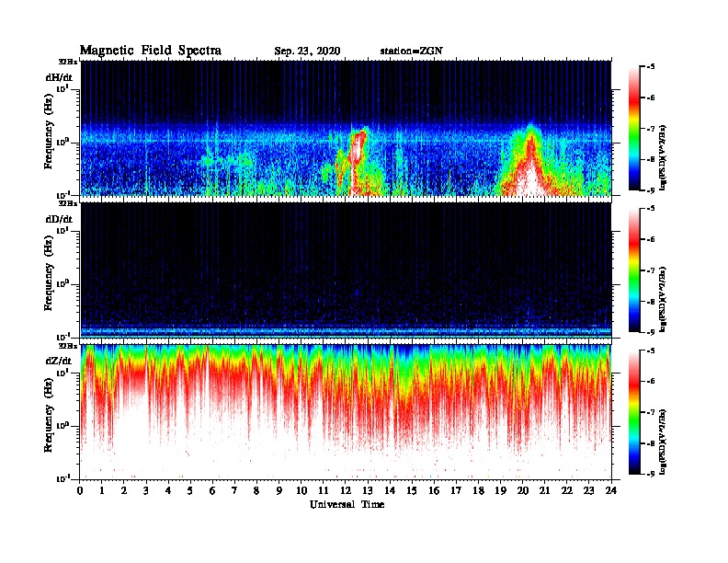Click time axis tick label "19"
This screenshot has height=563, width=728.
(x=500, y=491)
